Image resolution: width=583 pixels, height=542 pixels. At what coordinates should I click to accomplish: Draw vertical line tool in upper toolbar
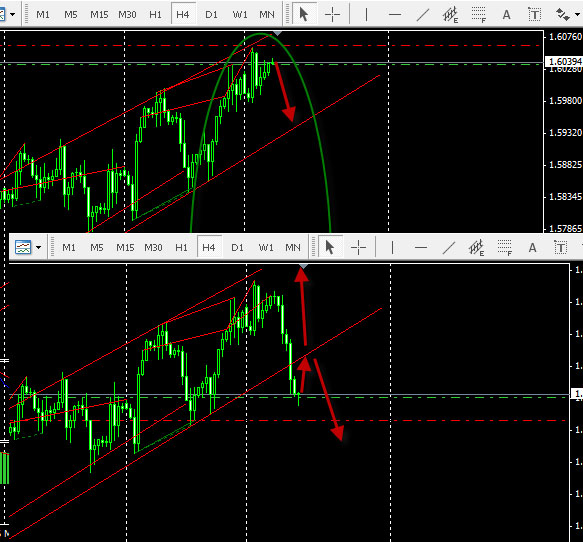366,14
